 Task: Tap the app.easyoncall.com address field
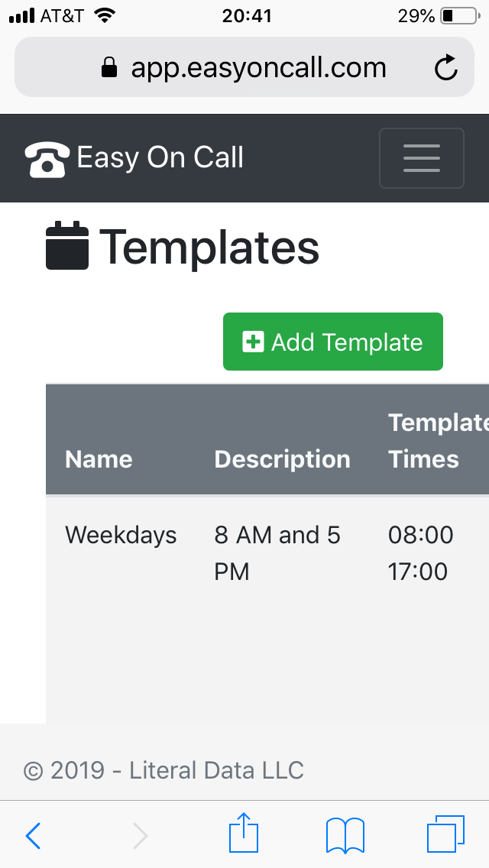[x=258, y=69]
